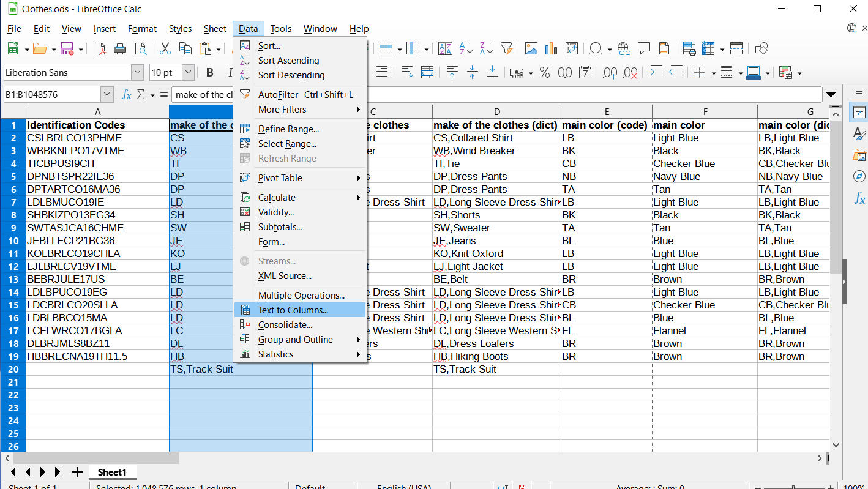Open the Font Size dropdown
Image resolution: width=868 pixels, height=489 pixels.
click(x=189, y=73)
